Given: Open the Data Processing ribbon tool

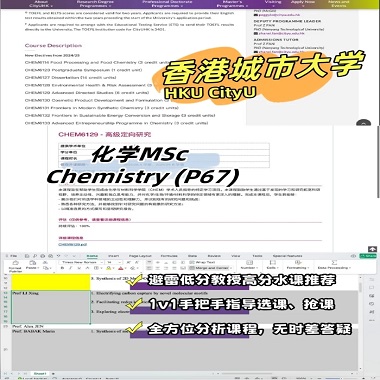Looking at the screenshot, I should (334, 265).
